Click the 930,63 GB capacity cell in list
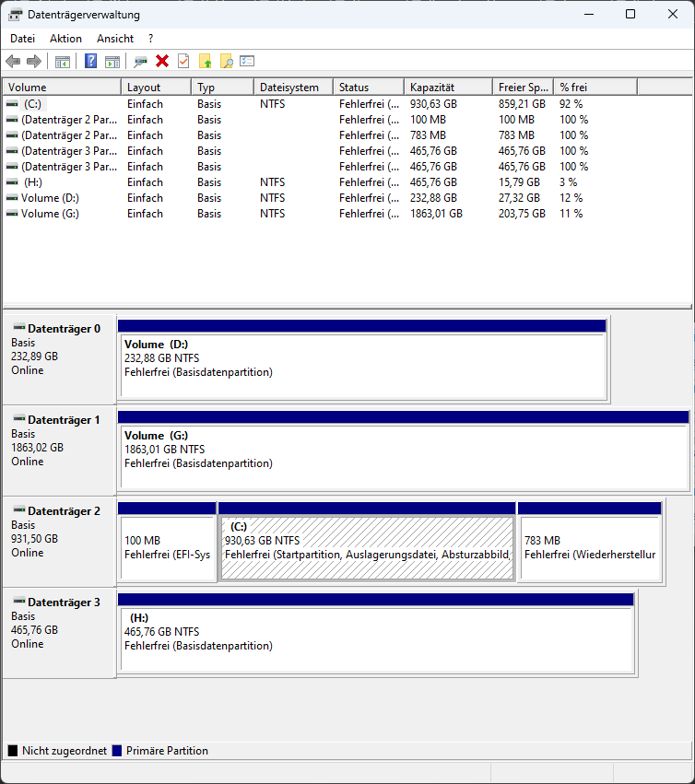 [433, 104]
